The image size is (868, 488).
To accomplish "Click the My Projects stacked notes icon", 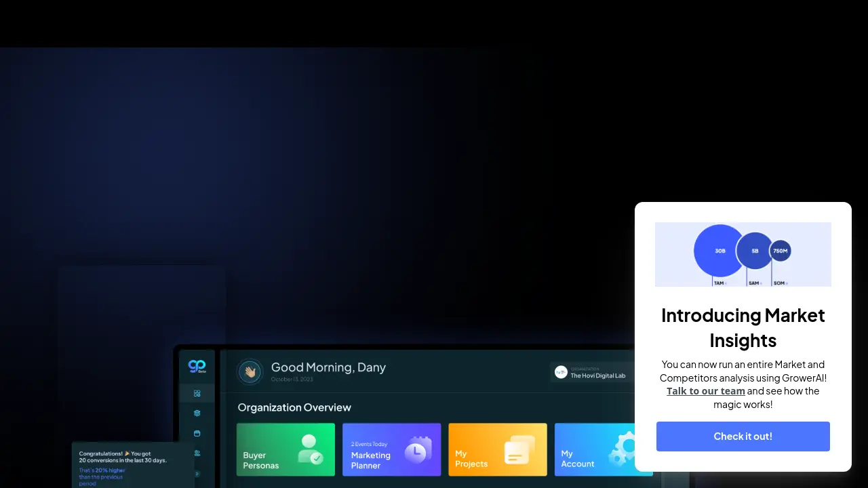I will [520, 450].
